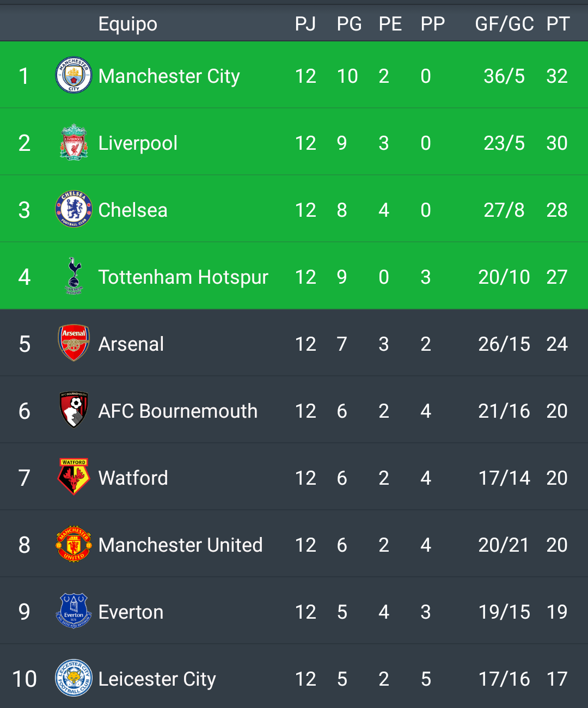The height and width of the screenshot is (708, 588).
Task: Tap Arsenal's 26/15 goals value
Action: (x=504, y=344)
